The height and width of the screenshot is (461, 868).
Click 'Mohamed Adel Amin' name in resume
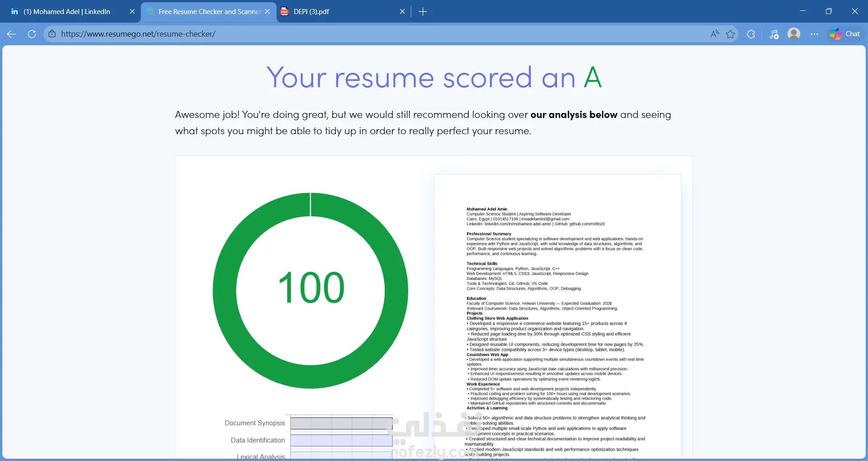pos(487,209)
